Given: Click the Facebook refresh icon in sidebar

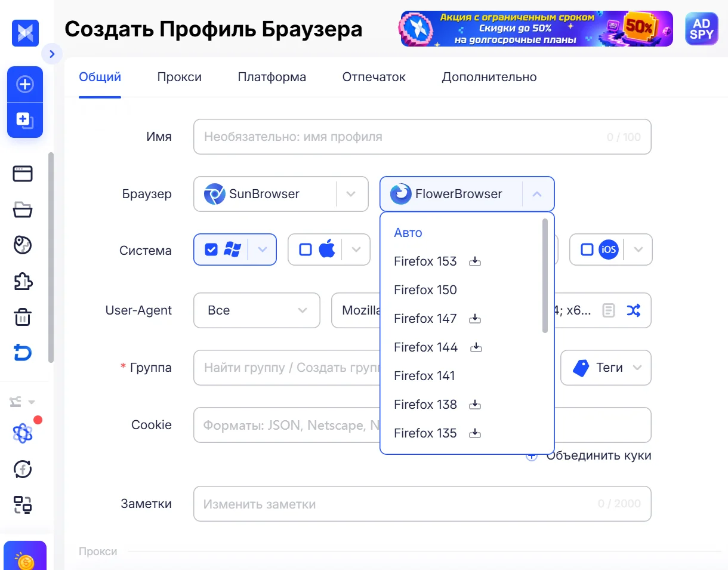Looking at the screenshot, I should click(23, 469).
